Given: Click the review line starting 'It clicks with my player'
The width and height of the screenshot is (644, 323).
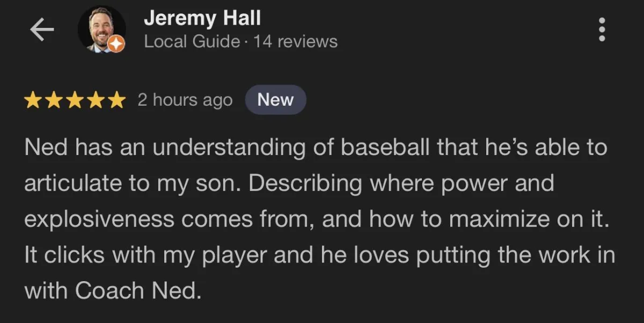Looking at the screenshot, I should point(319,255).
